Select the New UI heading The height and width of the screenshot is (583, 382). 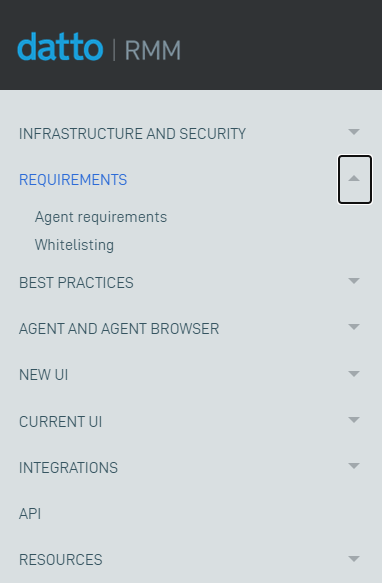[44, 375]
